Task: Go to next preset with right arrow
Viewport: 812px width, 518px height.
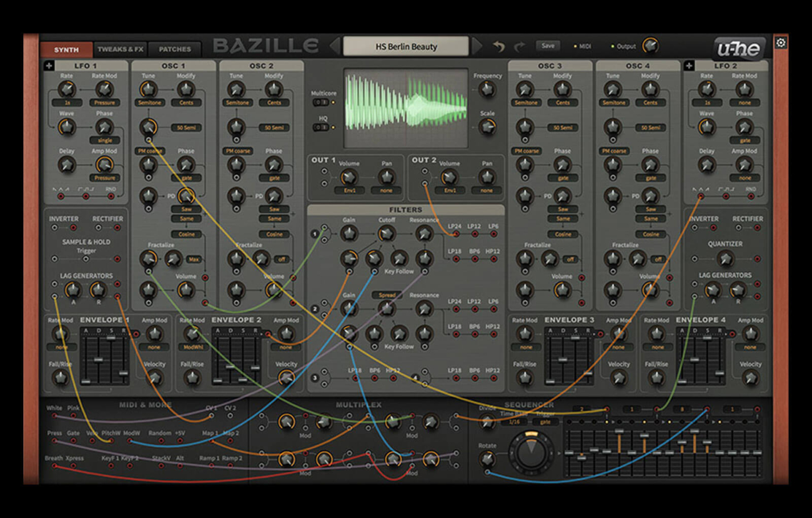Action: pos(477,46)
